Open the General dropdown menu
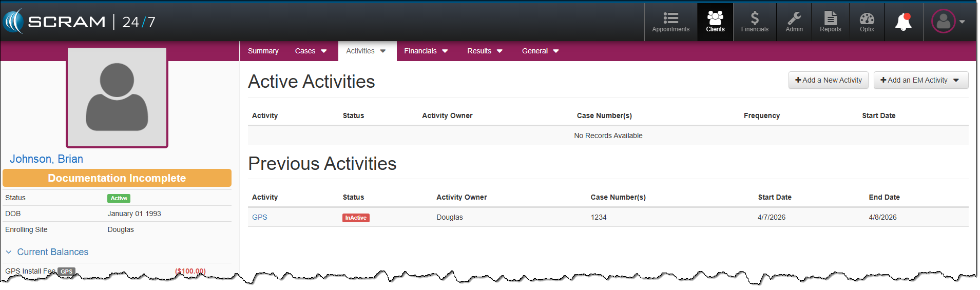 (540, 51)
